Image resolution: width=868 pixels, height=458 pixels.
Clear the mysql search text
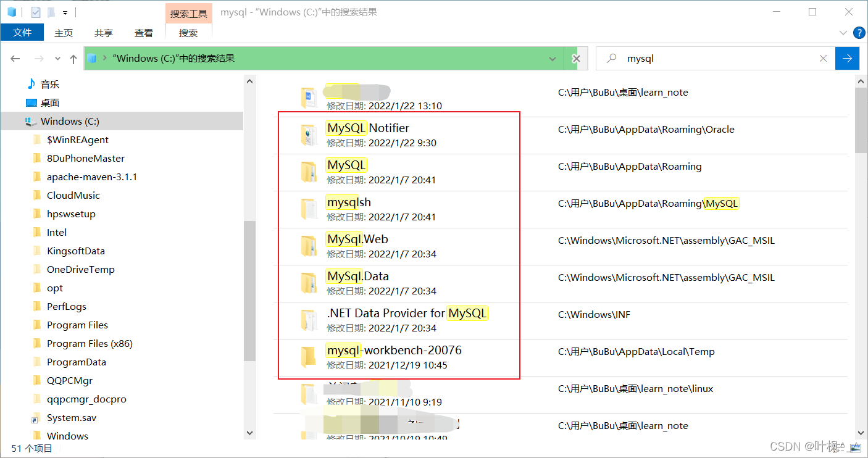823,59
